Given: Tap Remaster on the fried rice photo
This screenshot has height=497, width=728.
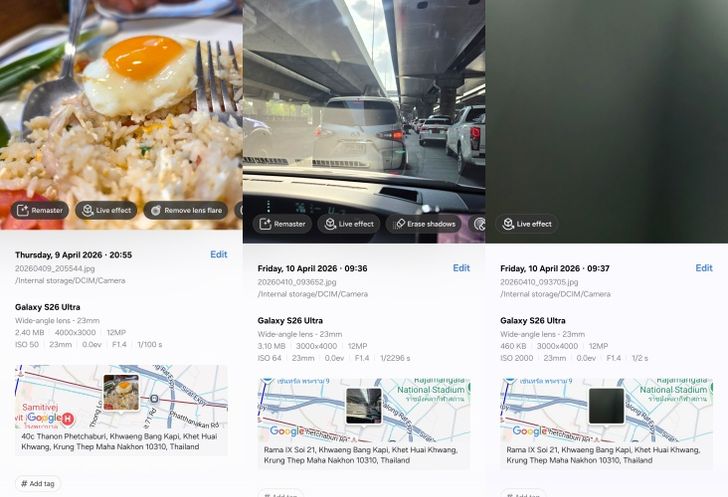Looking at the screenshot, I should click(39, 210).
